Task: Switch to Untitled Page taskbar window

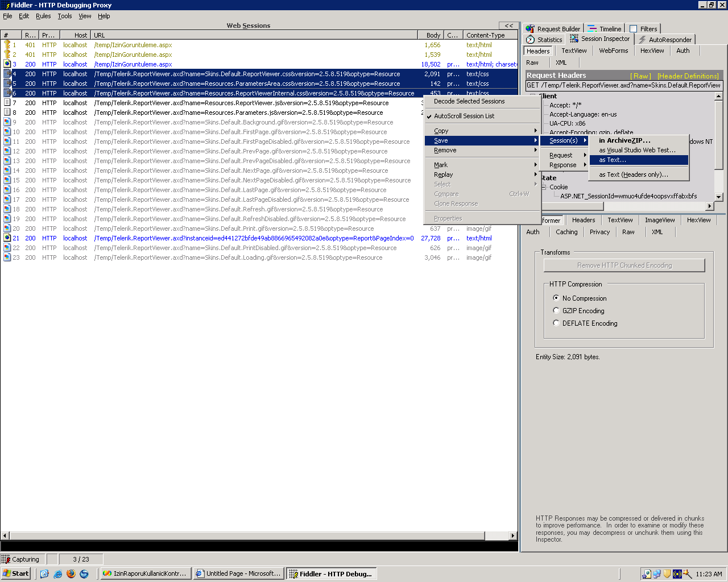Action: pos(239,574)
